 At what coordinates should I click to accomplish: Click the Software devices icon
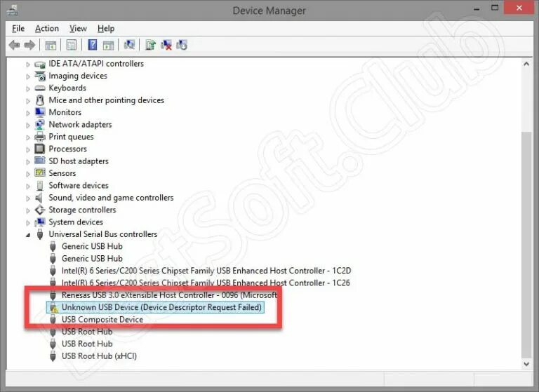(40, 186)
